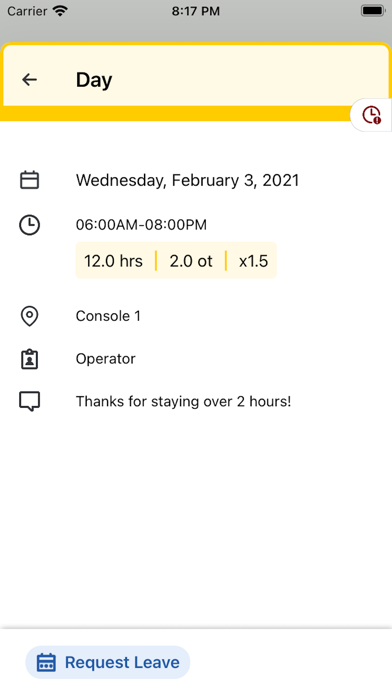Click the clock icon beside shift time
392x696 pixels.
tap(30, 225)
